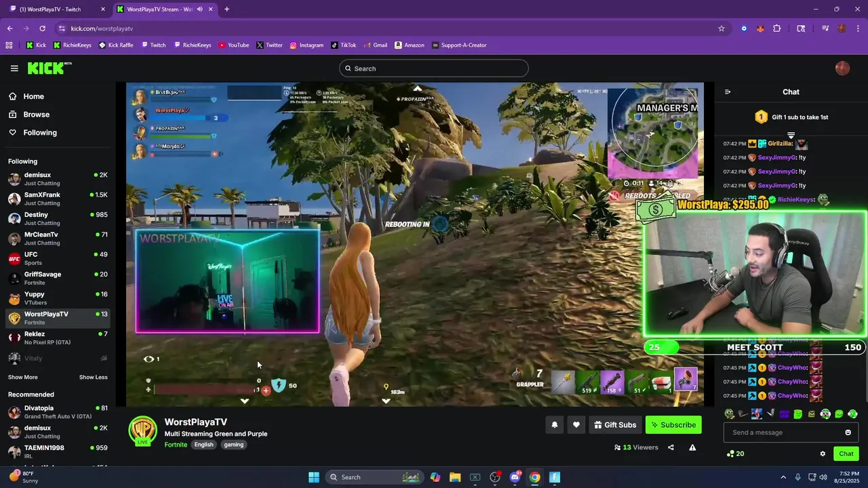Viewport: 868px width, 488px height.
Task: Open UFC Sports channel in sidebar
Action: point(58,258)
